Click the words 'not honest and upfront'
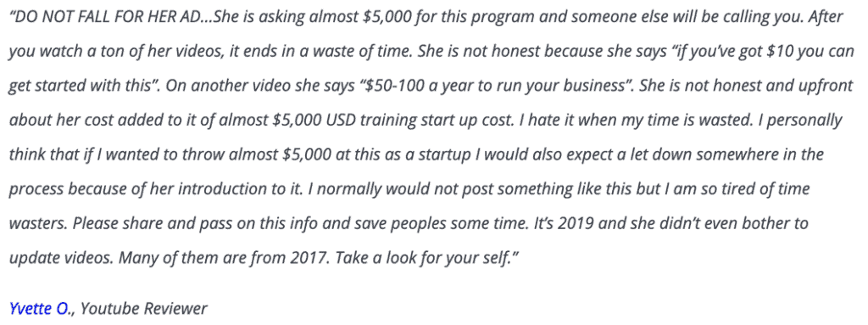The width and height of the screenshot is (868, 325). click(x=770, y=86)
